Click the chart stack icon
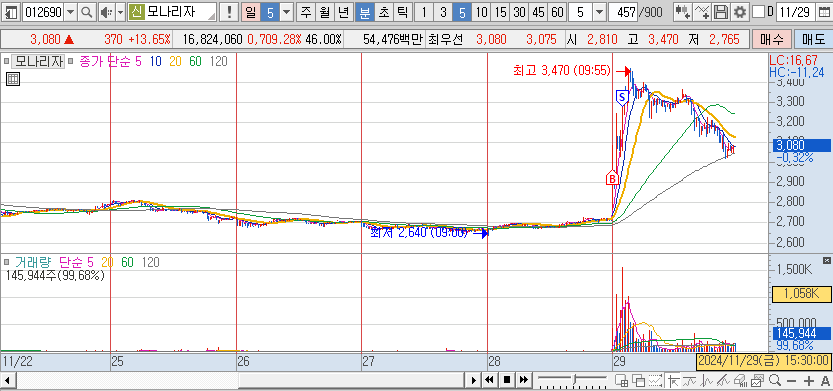 (x=758, y=380)
